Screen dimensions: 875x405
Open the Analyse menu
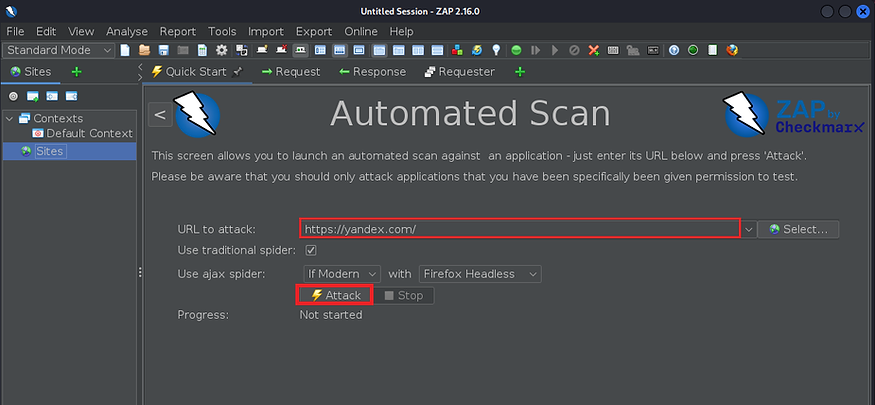point(127,31)
